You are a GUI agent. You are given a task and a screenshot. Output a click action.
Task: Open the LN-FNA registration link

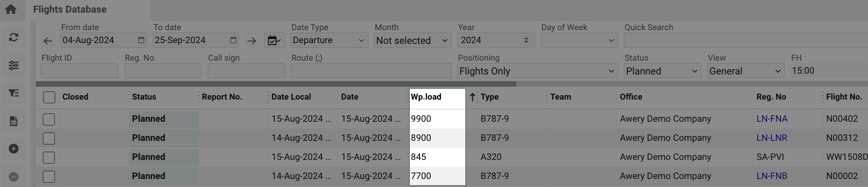click(x=772, y=119)
